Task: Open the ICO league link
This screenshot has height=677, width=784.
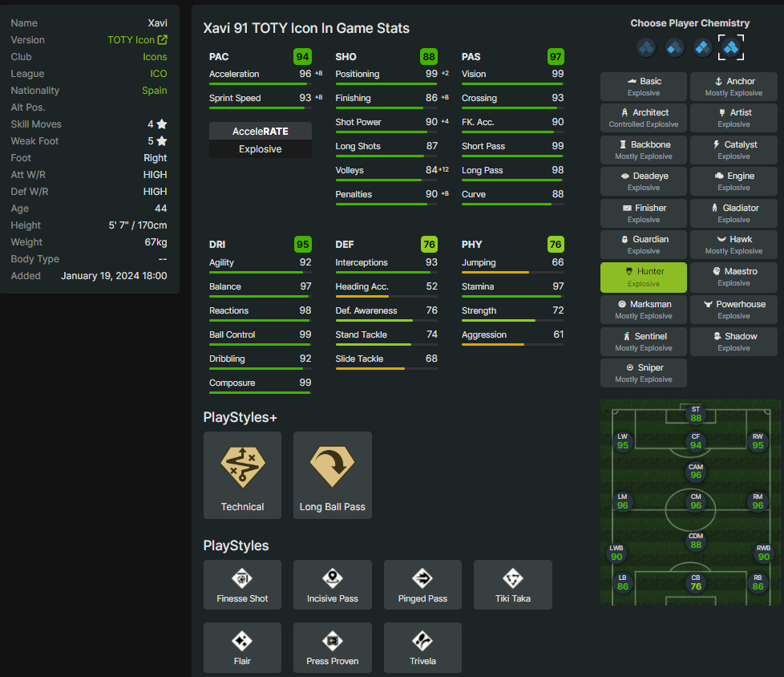Action: click(159, 74)
